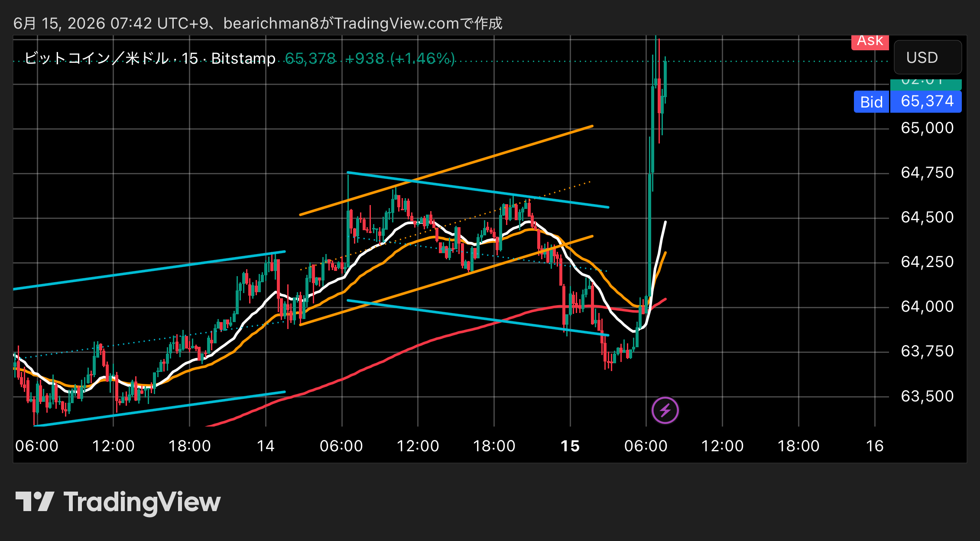The width and height of the screenshot is (980, 541).
Task: Click the +938 (+1.46%) change value
Action: [x=400, y=59]
